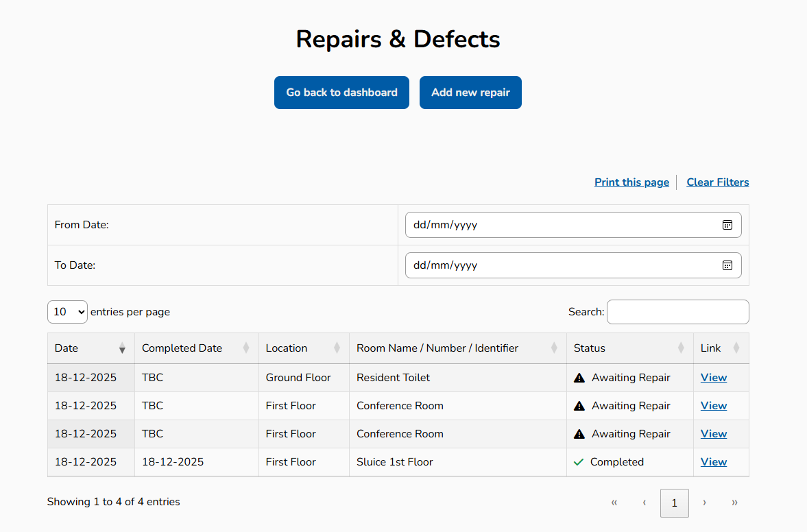The height and width of the screenshot is (532, 807).
Task: Toggle sort order on the Link column
Action: coord(737,348)
